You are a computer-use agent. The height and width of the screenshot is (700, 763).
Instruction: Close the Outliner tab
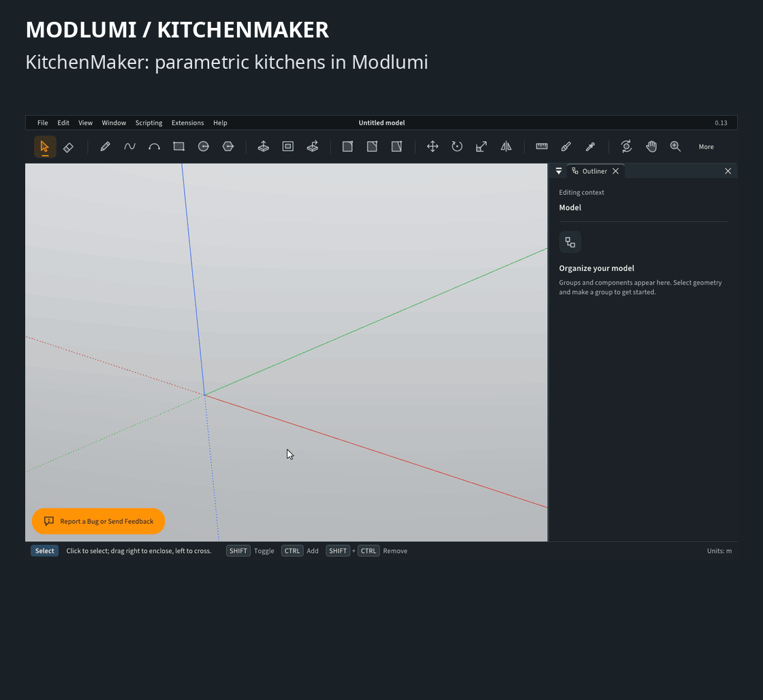616,171
